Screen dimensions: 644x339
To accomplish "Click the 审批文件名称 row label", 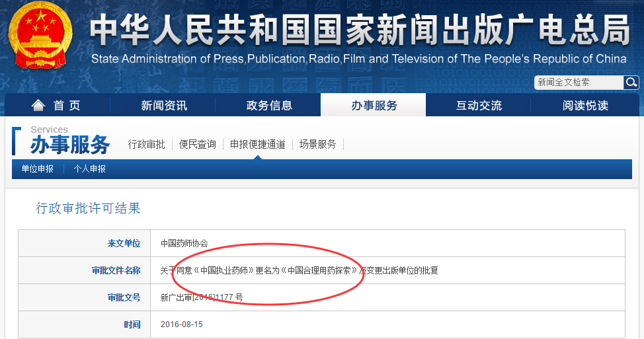I will click(116, 270).
